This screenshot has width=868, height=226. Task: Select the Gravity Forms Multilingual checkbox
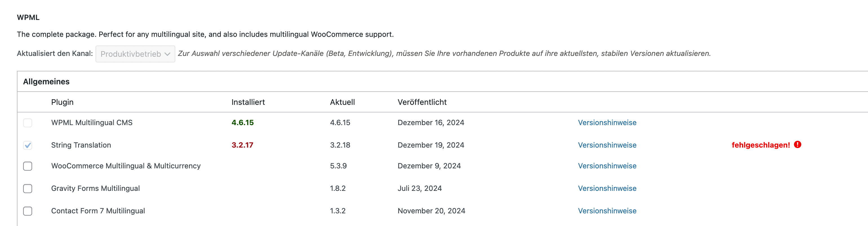[28, 189]
